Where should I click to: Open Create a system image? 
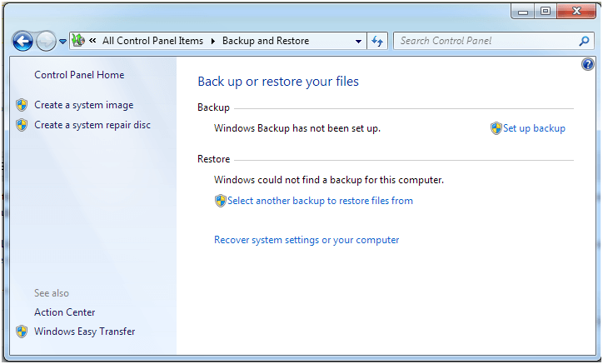[84, 105]
